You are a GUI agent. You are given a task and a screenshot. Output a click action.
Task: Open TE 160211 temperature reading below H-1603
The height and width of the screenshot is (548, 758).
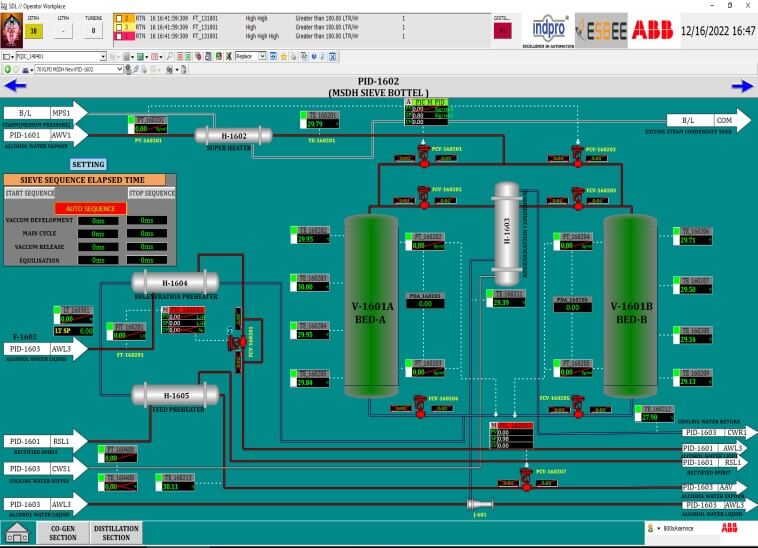(506, 299)
